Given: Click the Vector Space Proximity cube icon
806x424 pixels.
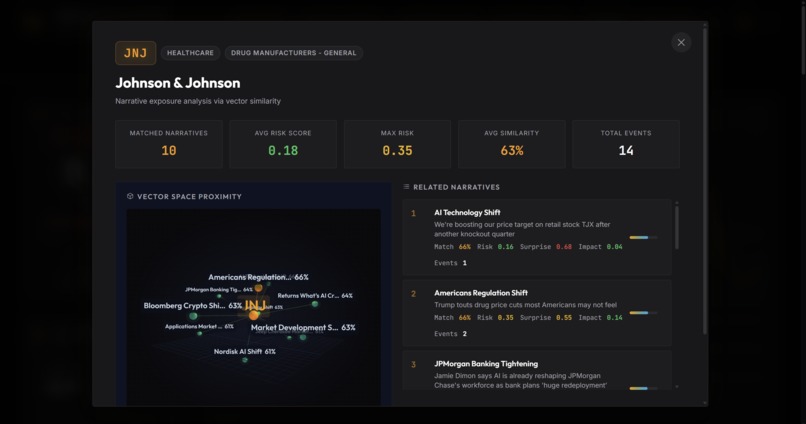Looking at the screenshot, I should tap(130, 196).
